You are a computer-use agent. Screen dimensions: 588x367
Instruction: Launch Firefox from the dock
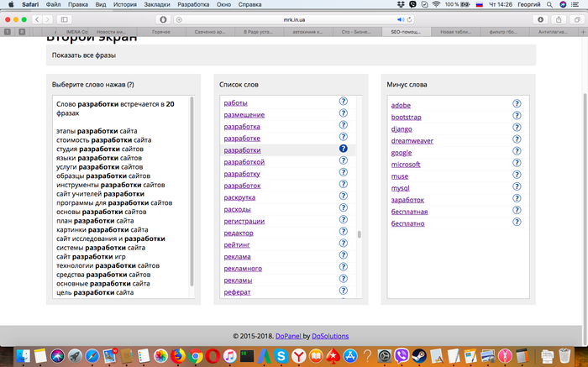pos(177,357)
